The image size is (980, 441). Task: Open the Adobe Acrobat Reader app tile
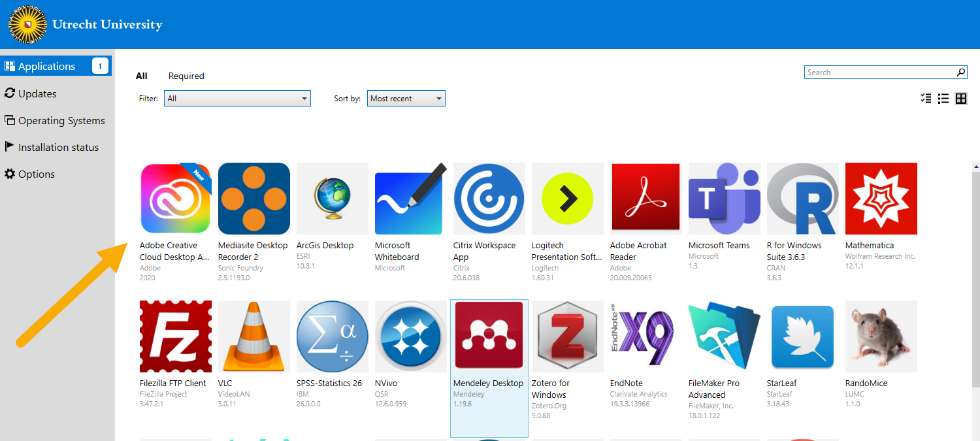pyautogui.click(x=645, y=199)
